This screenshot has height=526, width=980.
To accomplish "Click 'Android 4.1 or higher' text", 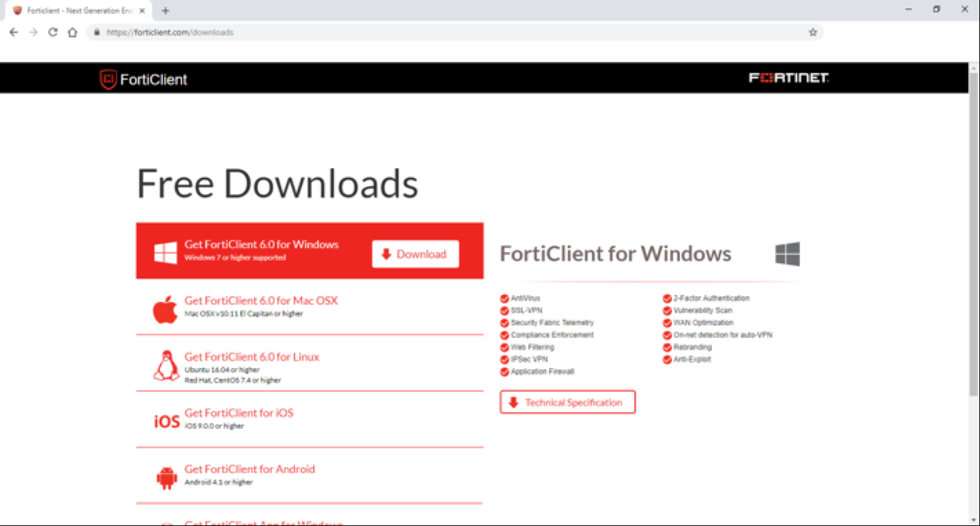I will click(x=218, y=482).
